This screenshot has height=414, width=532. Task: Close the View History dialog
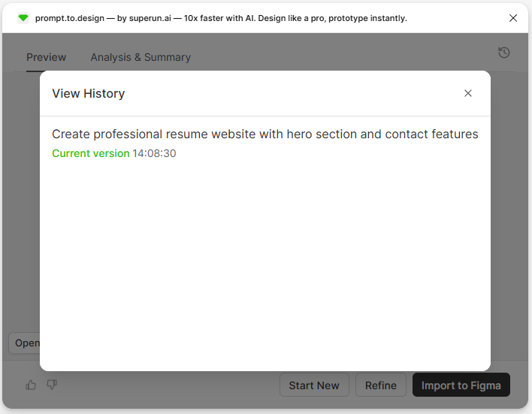(468, 93)
